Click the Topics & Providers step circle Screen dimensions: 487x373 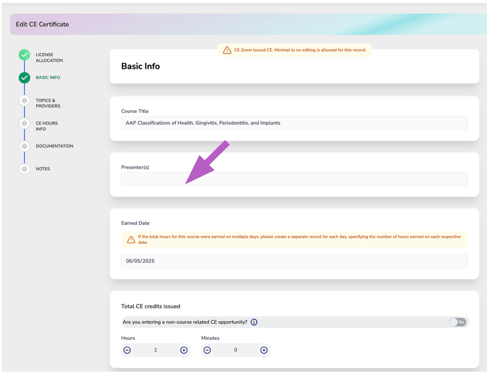coord(24,100)
